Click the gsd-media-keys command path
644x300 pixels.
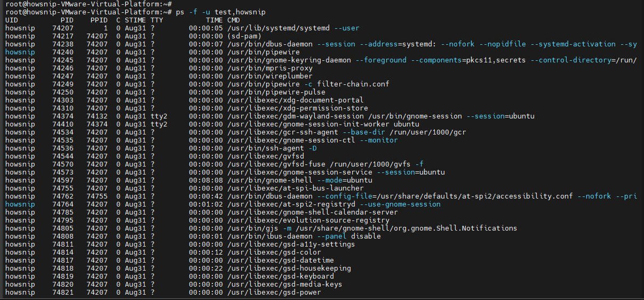coord(285,285)
